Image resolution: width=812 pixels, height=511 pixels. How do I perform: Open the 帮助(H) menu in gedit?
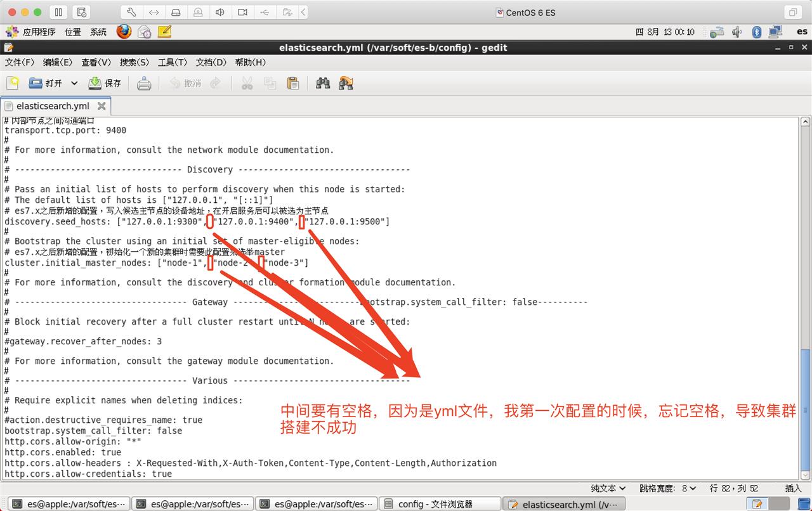point(251,62)
